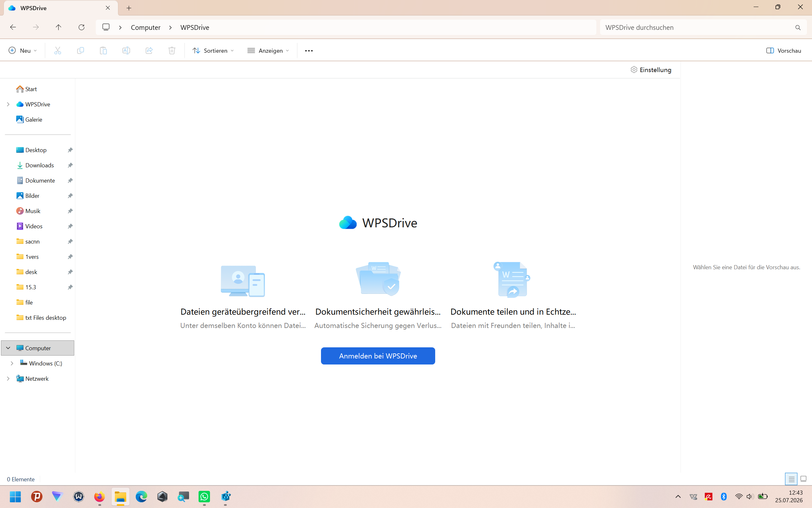Open a new tab with plus button
Image resolution: width=812 pixels, height=508 pixels.
pyautogui.click(x=129, y=8)
